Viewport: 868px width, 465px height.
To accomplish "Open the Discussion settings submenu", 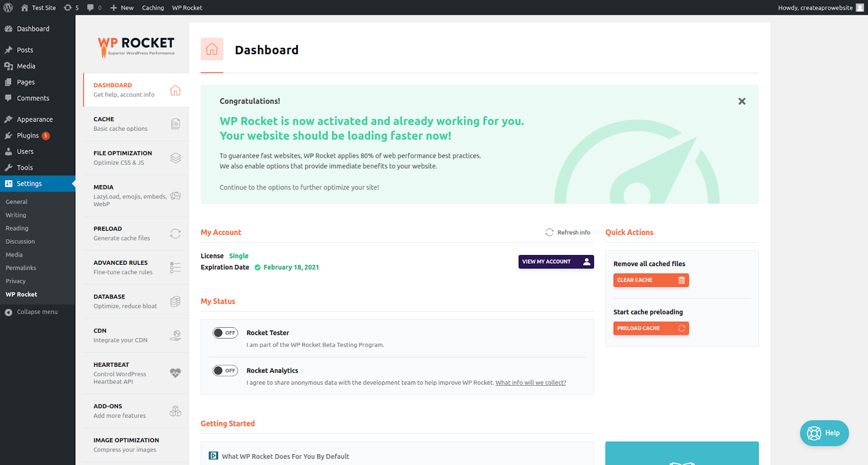I will pos(20,241).
